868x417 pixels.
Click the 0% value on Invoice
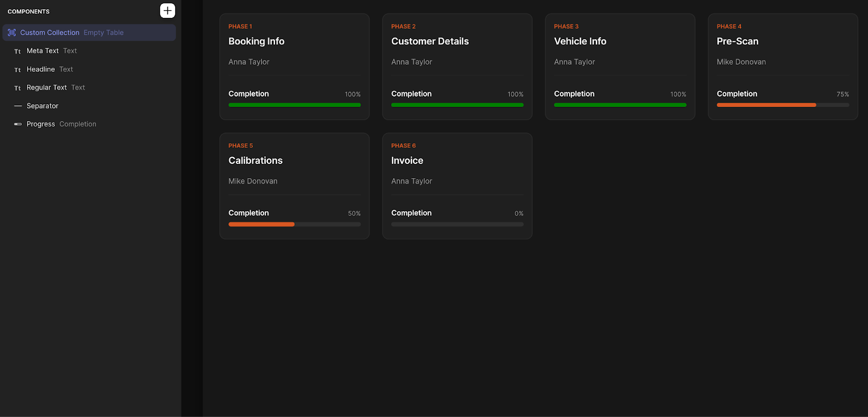519,214
